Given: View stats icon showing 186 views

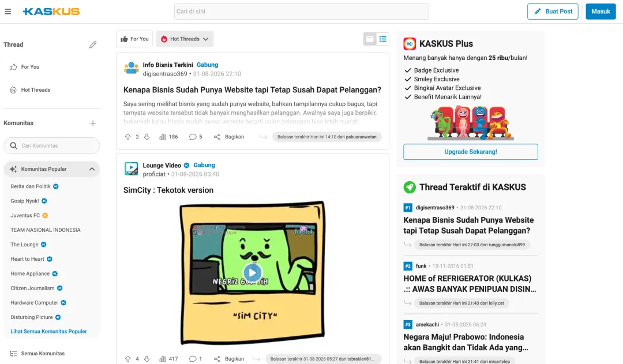Looking at the screenshot, I should point(163,137).
